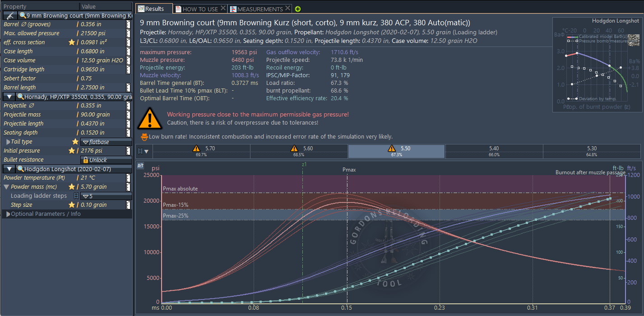Click ruler unit icon for Powder mass

pos(128,187)
